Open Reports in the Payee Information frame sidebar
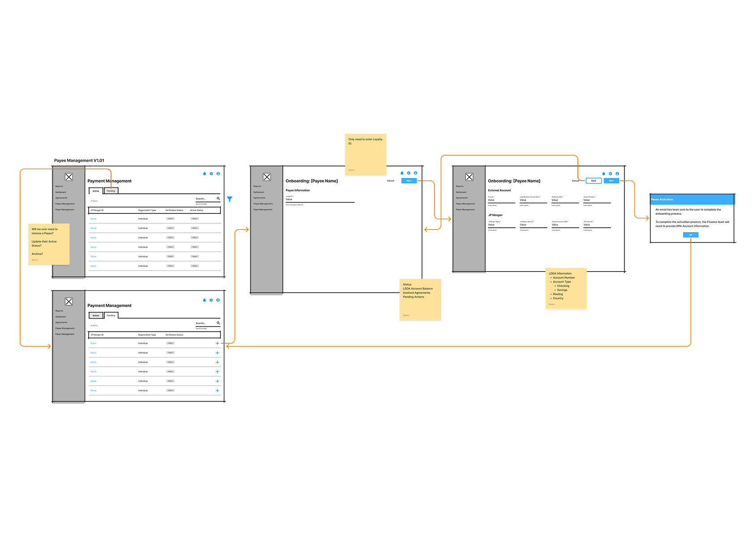This screenshot has height=537, width=756. (257, 186)
